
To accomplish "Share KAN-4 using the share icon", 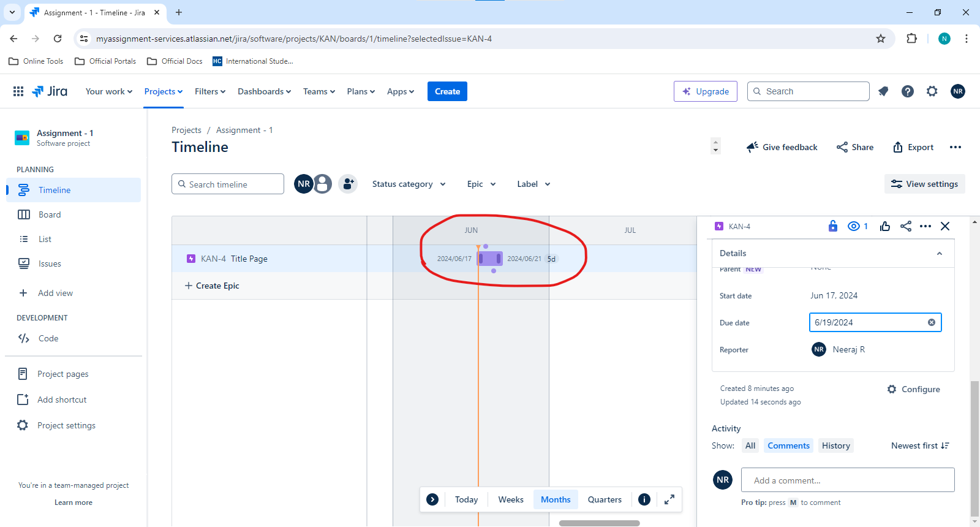I will [906, 226].
